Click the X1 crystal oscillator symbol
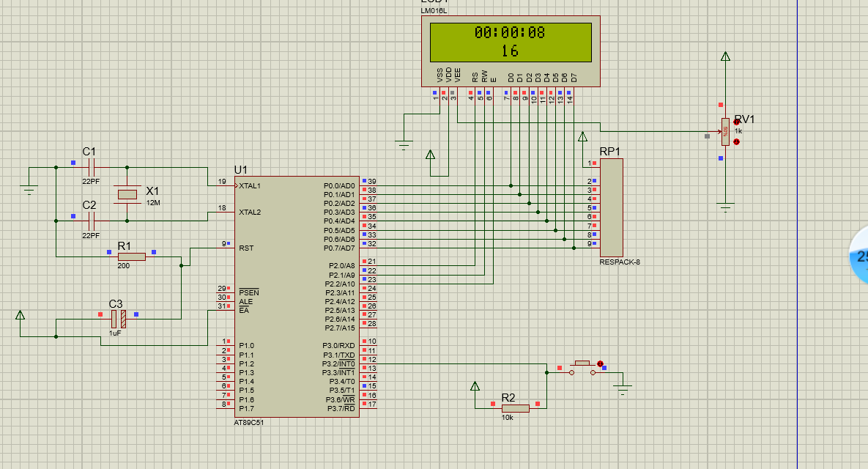The image size is (868, 469). pos(127,194)
